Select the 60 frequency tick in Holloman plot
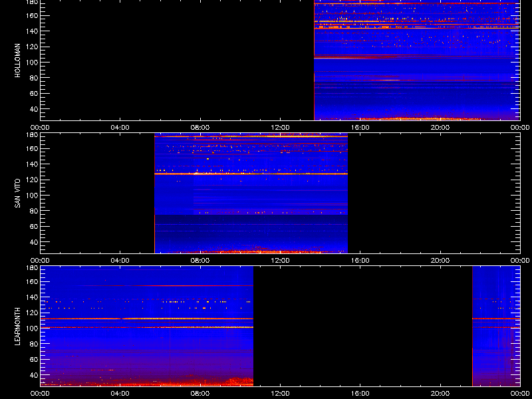Viewport: 532px width, 399px height. (33, 93)
